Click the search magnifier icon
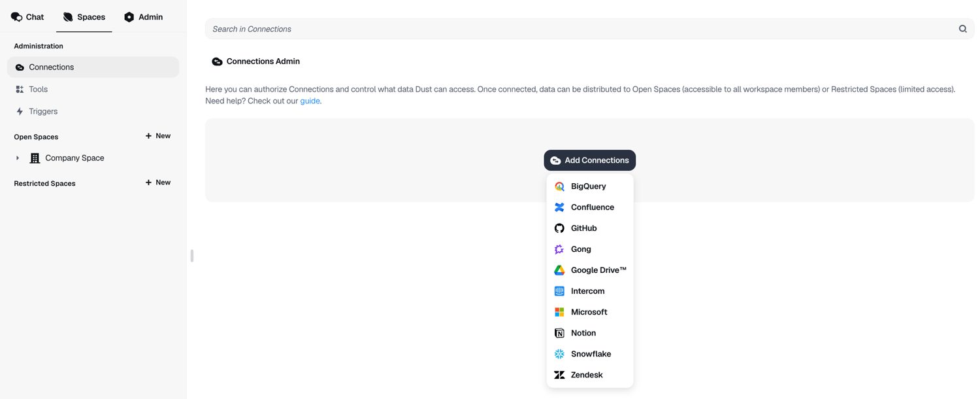980x399 pixels. tap(962, 29)
